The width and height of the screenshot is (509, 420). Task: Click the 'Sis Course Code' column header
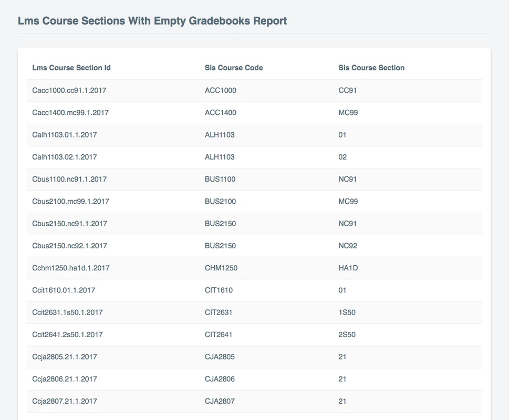click(234, 68)
